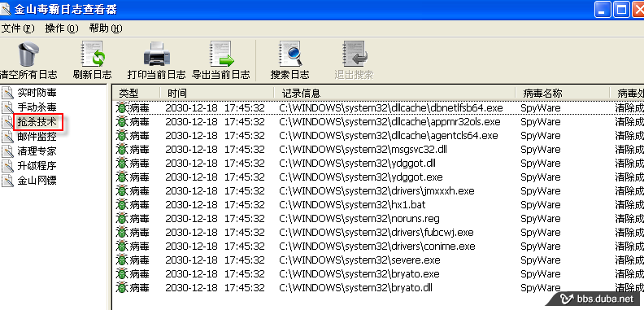644x310 pixels.
Task: Click the 打印当前日志 printer icon
Action: tap(156, 54)
